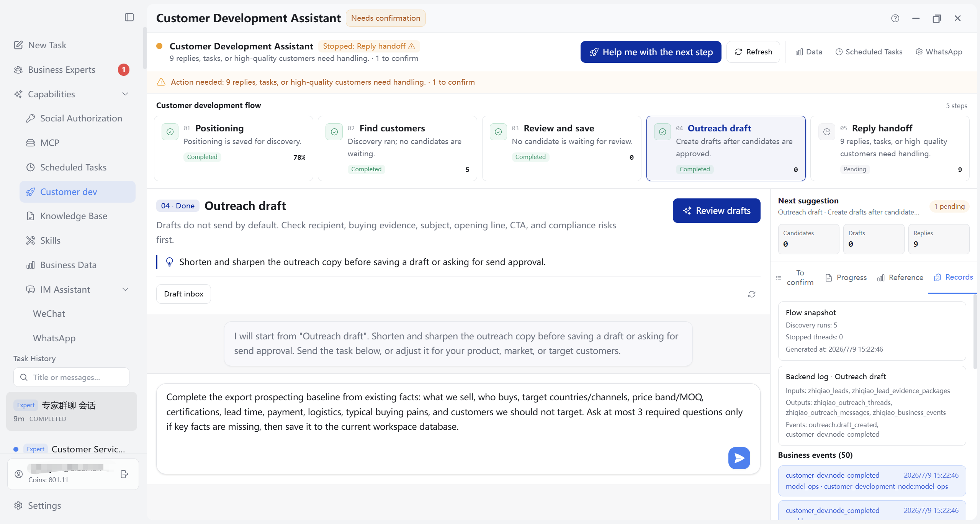This screenshot has height=524, width=980.
Task: Open Business Data in sidebar
Action: 77,265
